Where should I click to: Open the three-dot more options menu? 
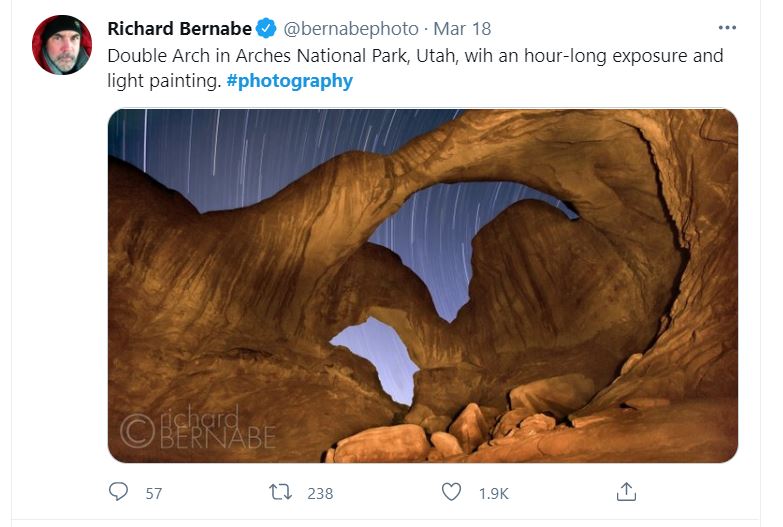pyautogui.click(x=728, y=27)
